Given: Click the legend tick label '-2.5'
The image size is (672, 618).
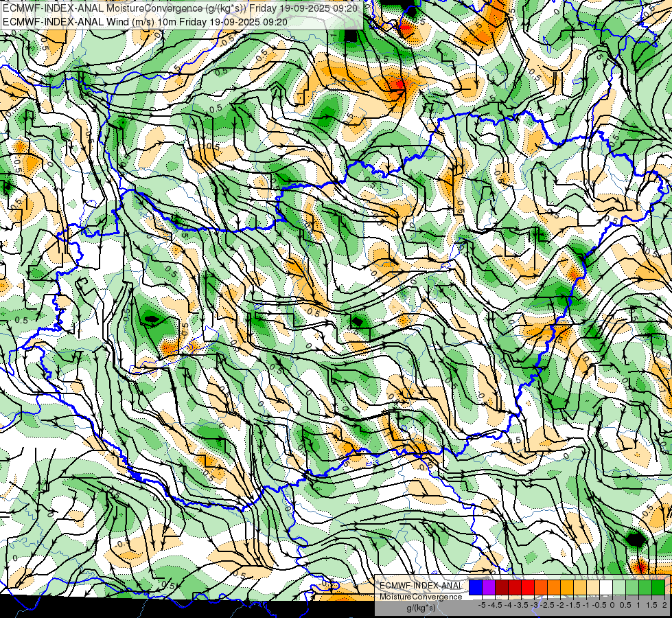Looking at the screenshot, I should point(548,605).
